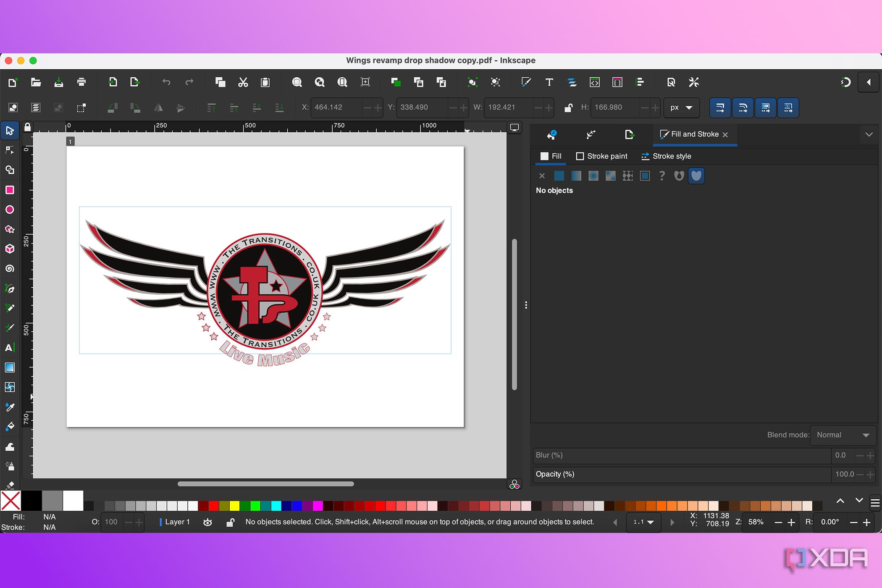The image size is (882, 588).
Task: Click the X position input field
Action: [336, 108]
